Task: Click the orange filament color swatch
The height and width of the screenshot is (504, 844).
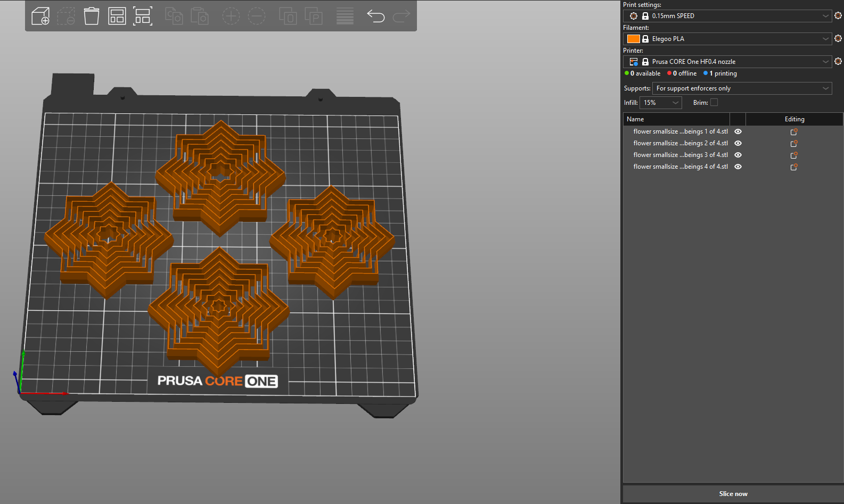Action: click(634, 39)
